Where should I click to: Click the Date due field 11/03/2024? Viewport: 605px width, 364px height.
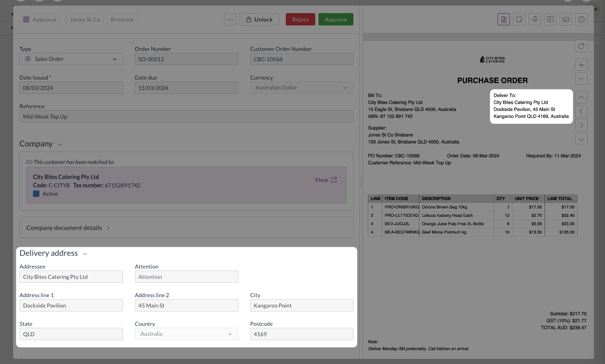tap(187, 88)
